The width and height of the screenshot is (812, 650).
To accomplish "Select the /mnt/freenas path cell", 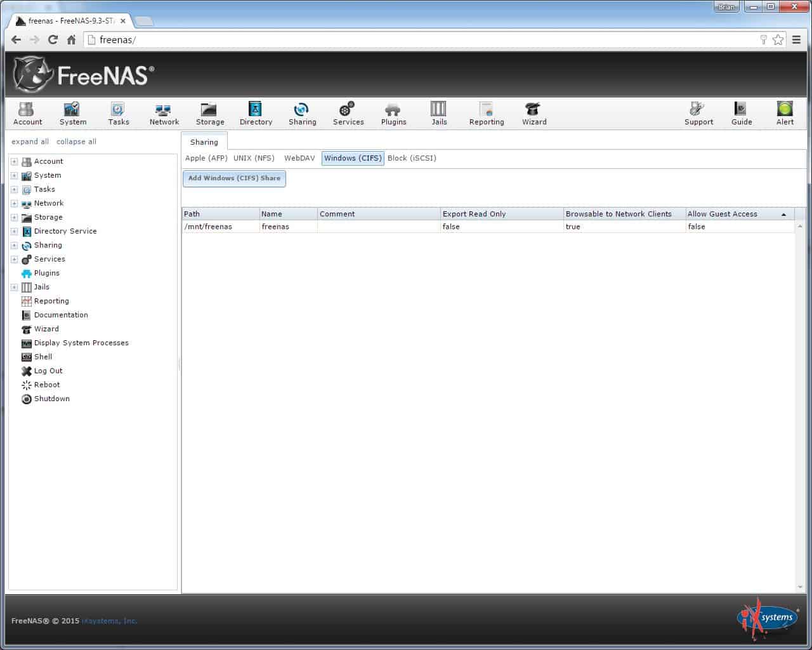I will [x=221, y=227].
